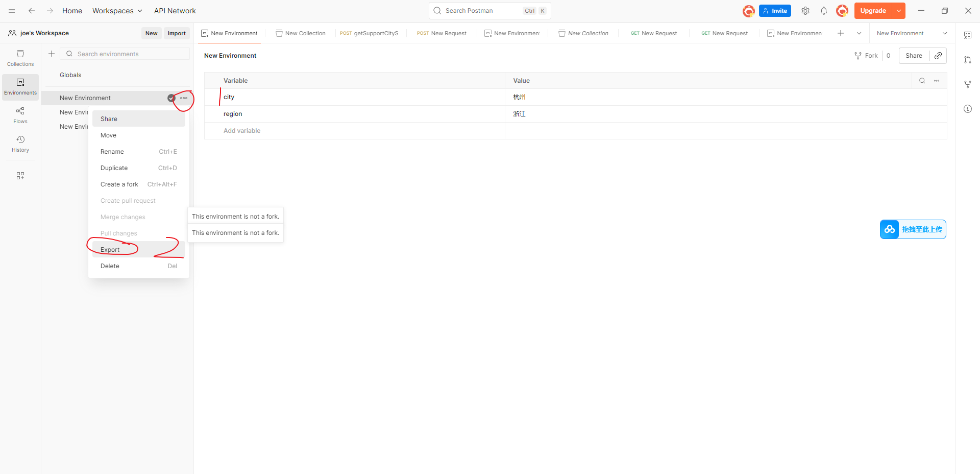Click the cloud upload floating widget
The width and height of the screenshot is (980, 474).
pyautogui.click(x=913, y=229)
